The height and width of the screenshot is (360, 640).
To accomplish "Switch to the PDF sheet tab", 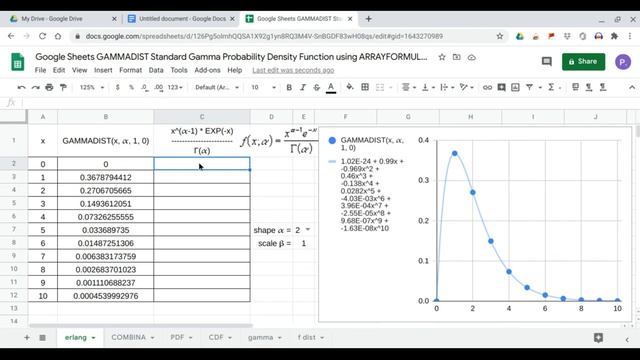I will coord(177,338).
